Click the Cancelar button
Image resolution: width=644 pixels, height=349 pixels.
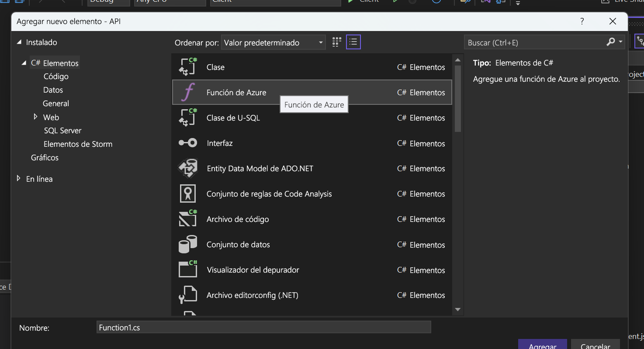click(x=595, y=346)
